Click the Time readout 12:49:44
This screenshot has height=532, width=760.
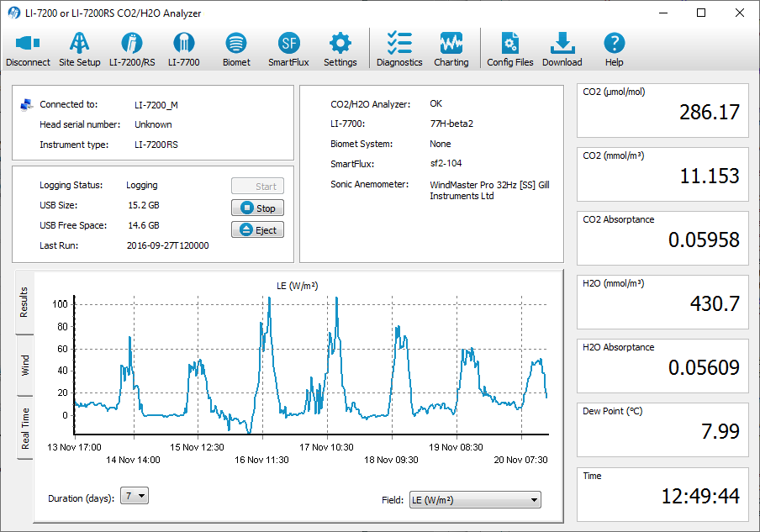tap(700, 496)
